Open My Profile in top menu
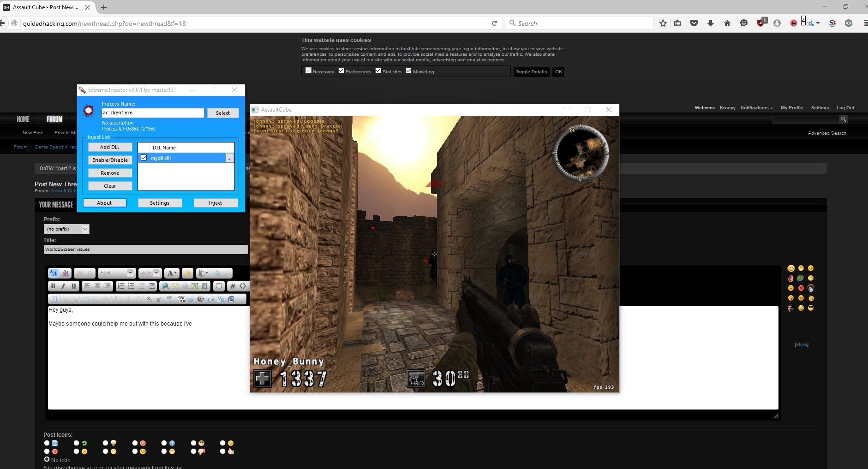This screenshot has width=868, height=469. [792, 107]
